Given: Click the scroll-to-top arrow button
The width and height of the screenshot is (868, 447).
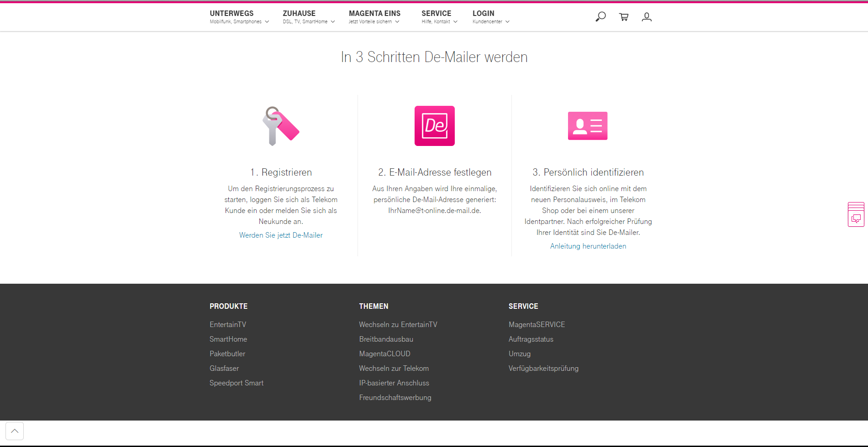Looking at the screenshot, I should click(15, 431).
